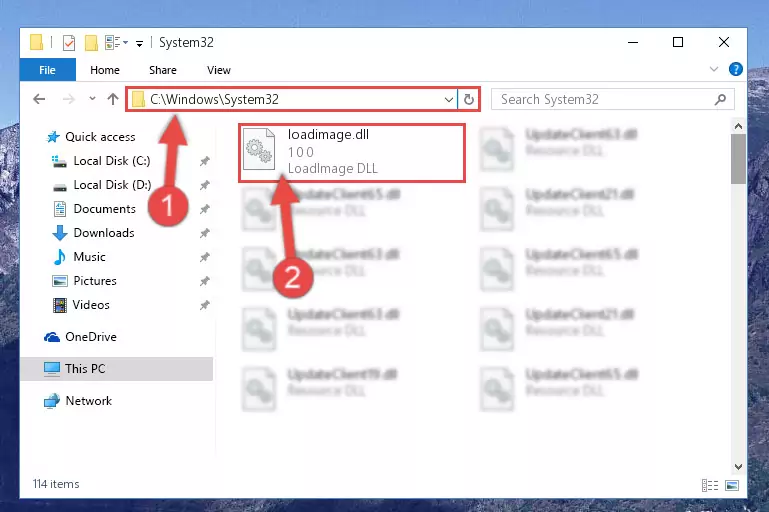
Task: Open Downloads in sidebar
Action: 103,233
